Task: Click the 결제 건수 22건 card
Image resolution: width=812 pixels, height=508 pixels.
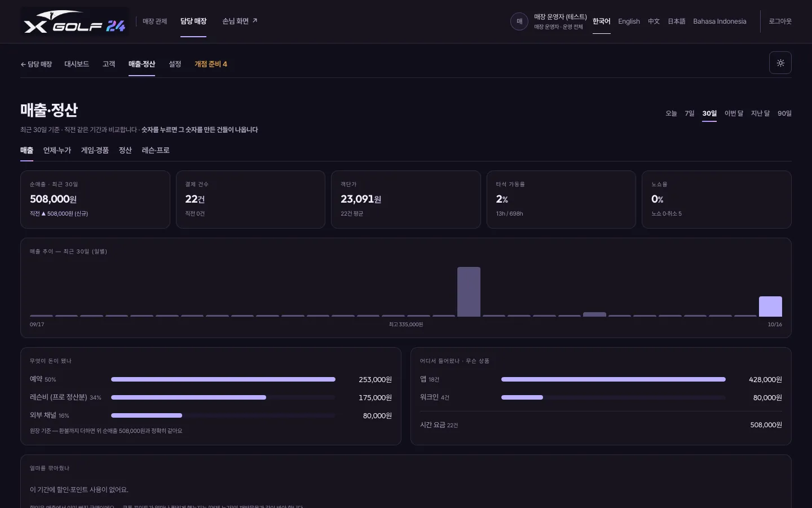Action: click(250, 200)
